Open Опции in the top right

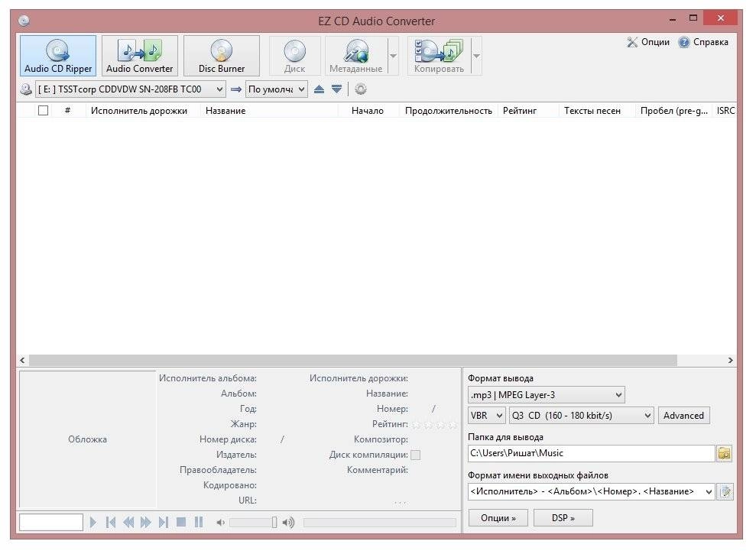648,42
